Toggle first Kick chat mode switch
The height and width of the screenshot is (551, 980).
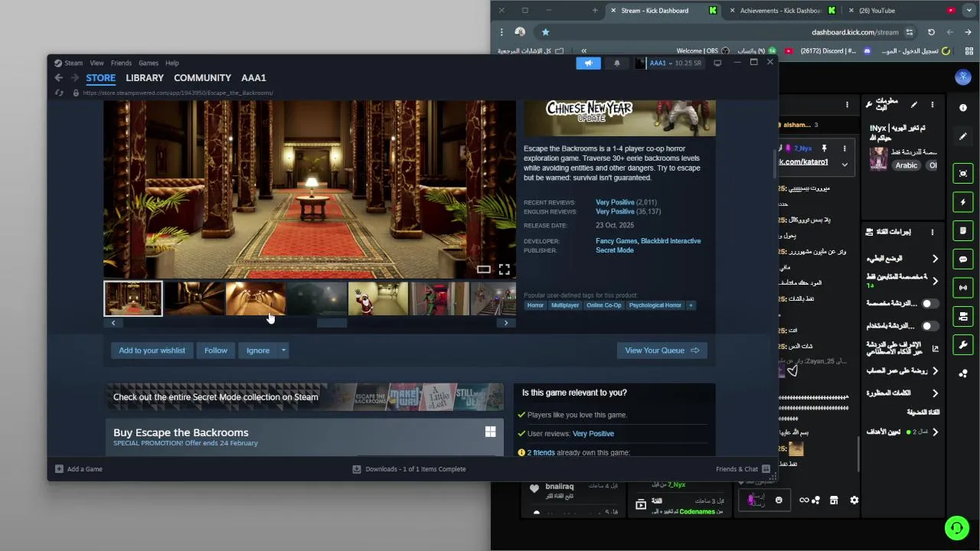[x=929, y=304]
